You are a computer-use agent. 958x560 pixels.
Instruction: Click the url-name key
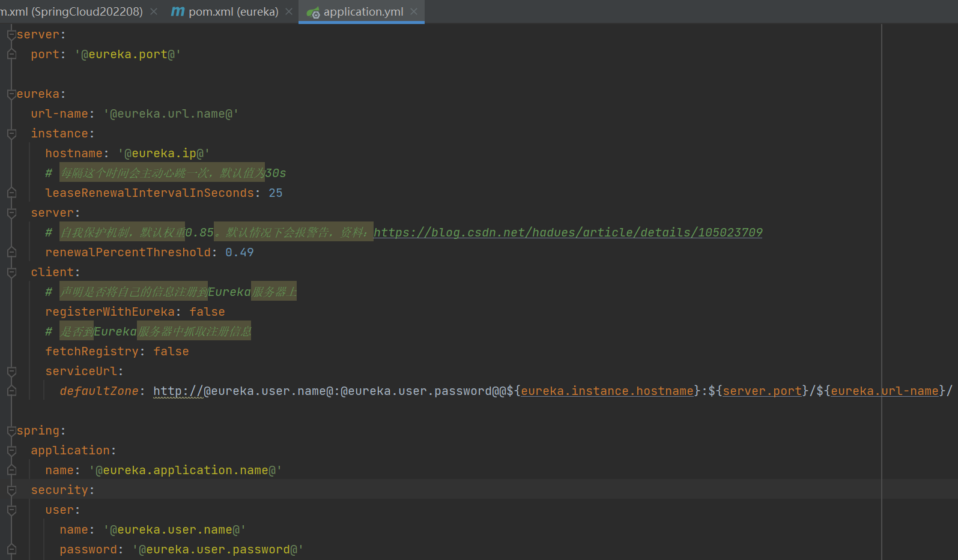[59, 113]
